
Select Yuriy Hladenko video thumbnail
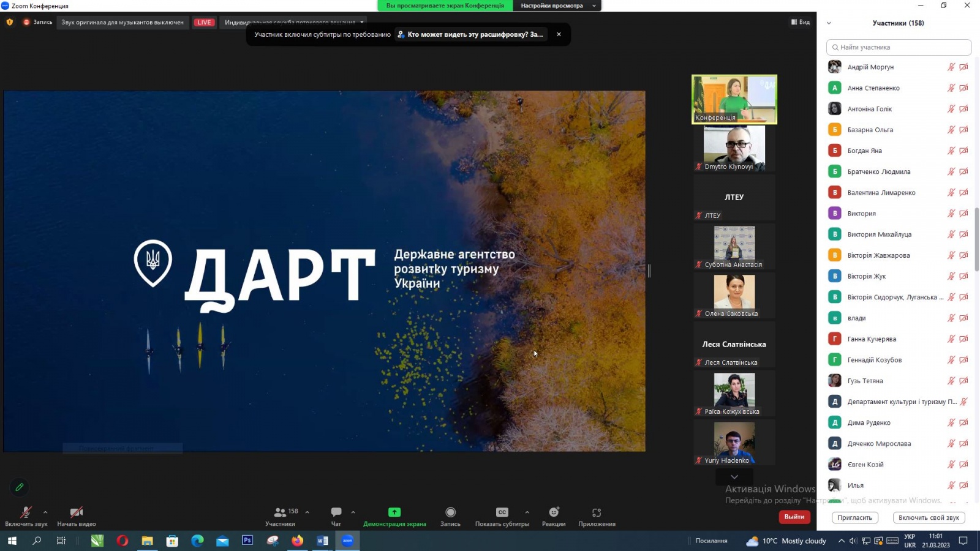[x=734, y=442]
